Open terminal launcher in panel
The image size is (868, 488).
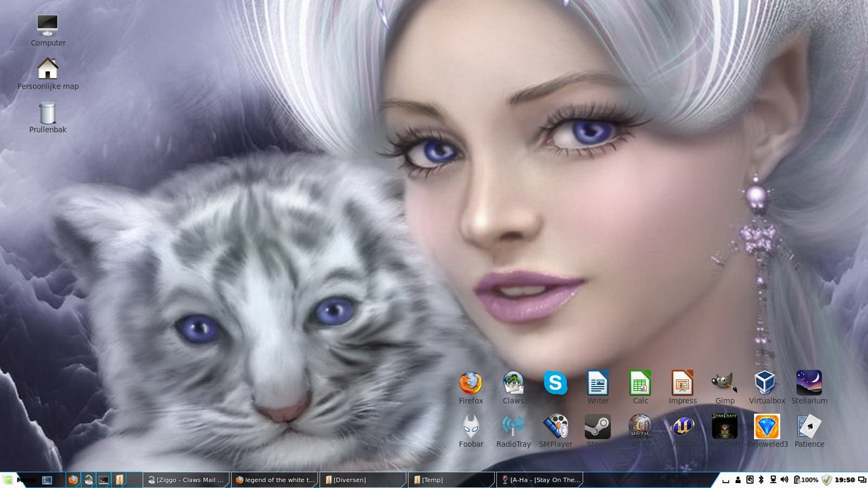click(103, 480)
